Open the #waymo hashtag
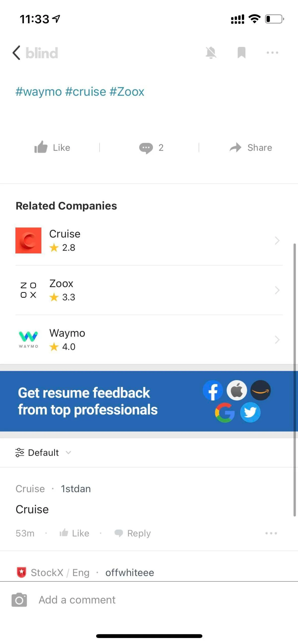298x644 pixels. click(38, 92)
